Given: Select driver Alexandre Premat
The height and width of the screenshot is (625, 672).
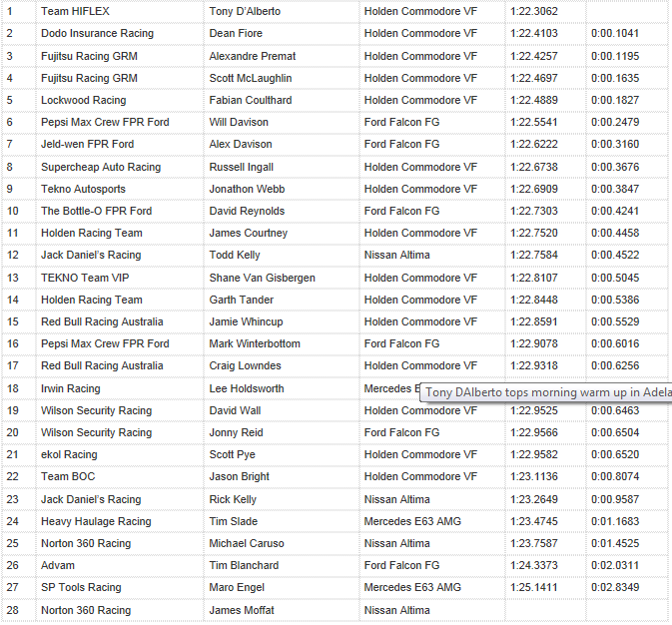Looking at the screenshot, I should pos(252,56).
